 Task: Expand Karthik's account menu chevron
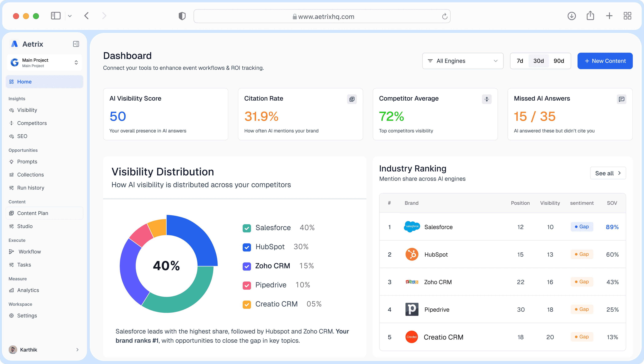(77, 350)
